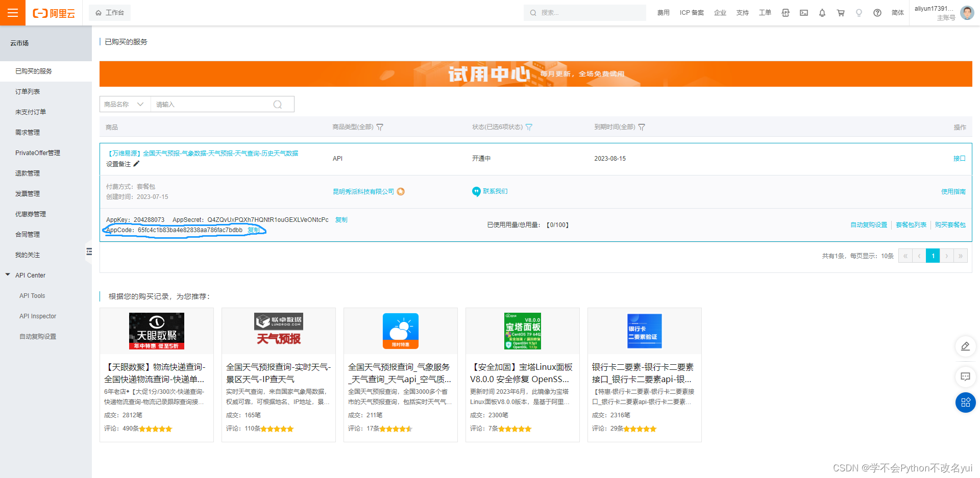Viewport: 980px width, 478px height.
Task: Focus the 请输入 search field
Action: (x=212, y=104)
